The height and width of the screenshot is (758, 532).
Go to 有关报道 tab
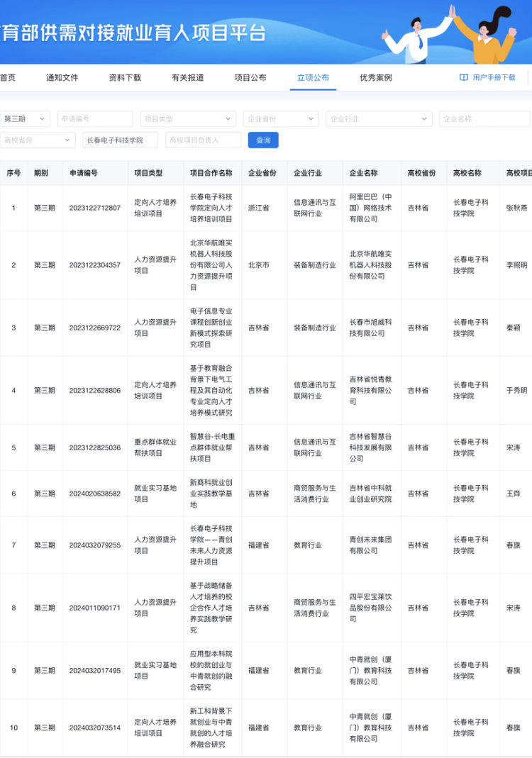click(x=188, y=77)
